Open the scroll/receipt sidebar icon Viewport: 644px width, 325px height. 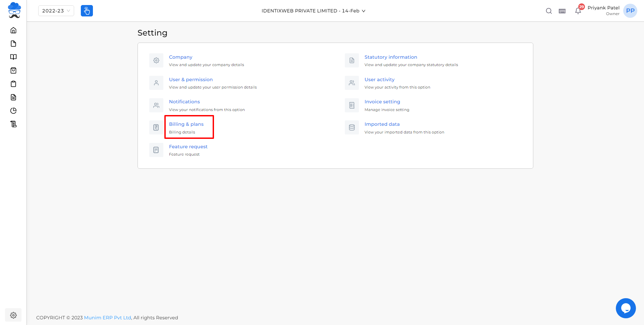pos(13,124)
